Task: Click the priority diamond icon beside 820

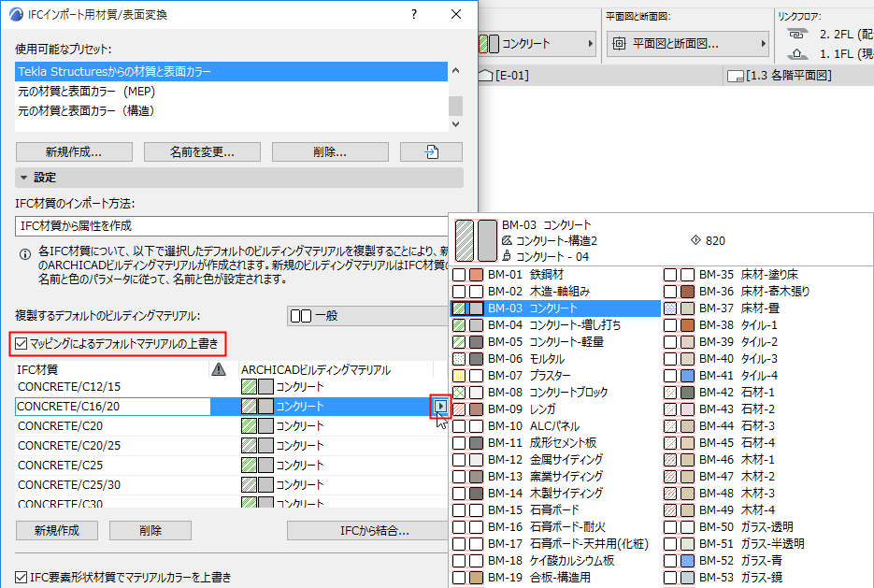Action: pyautogui.click(x=695, y=240)
